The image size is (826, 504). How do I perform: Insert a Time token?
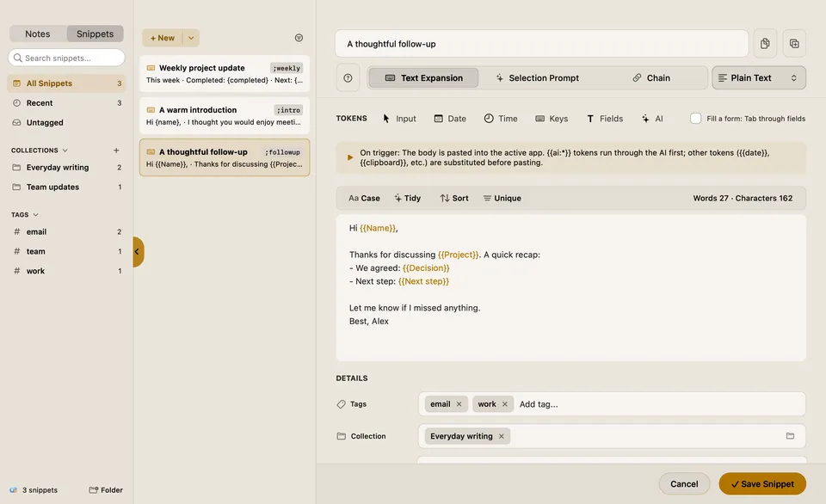501,119
